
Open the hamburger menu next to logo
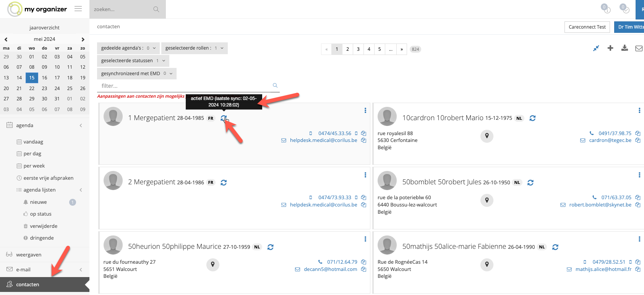(x=78, y=9)
